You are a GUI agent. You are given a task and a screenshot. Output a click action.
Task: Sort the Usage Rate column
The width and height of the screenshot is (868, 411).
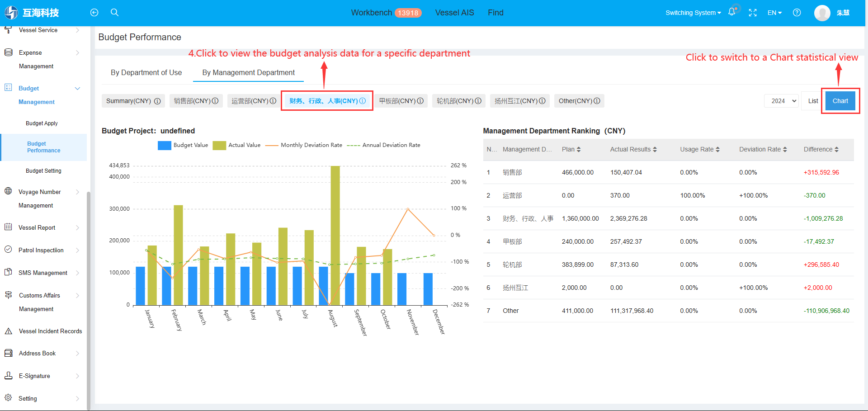click(718, 150)
